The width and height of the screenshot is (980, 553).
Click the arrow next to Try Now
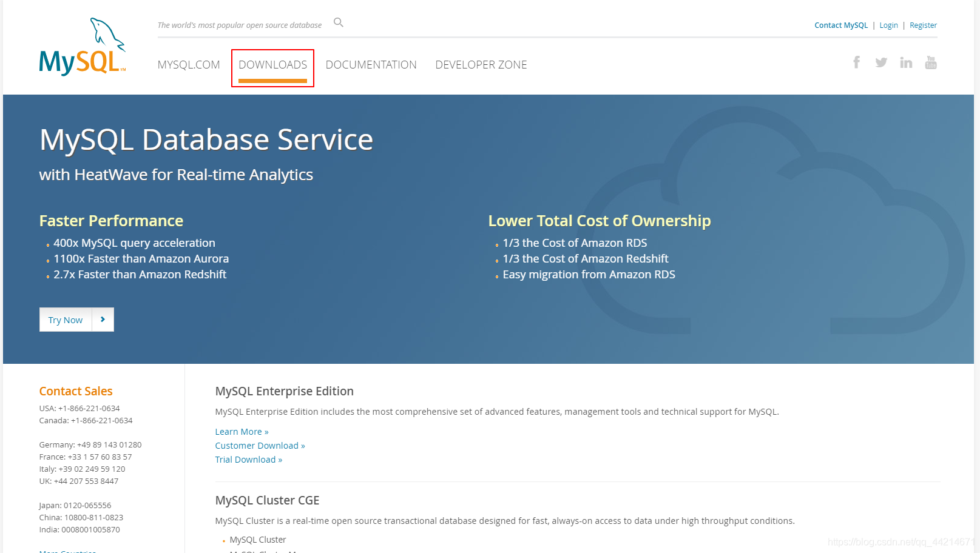pyautogui.click(x=103, y=320)
